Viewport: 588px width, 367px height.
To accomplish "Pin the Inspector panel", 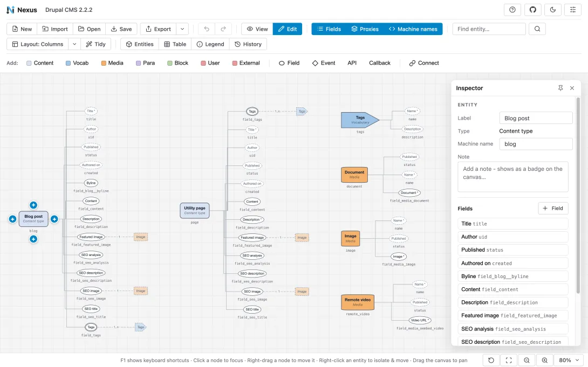I will click(x=560, y=88).
